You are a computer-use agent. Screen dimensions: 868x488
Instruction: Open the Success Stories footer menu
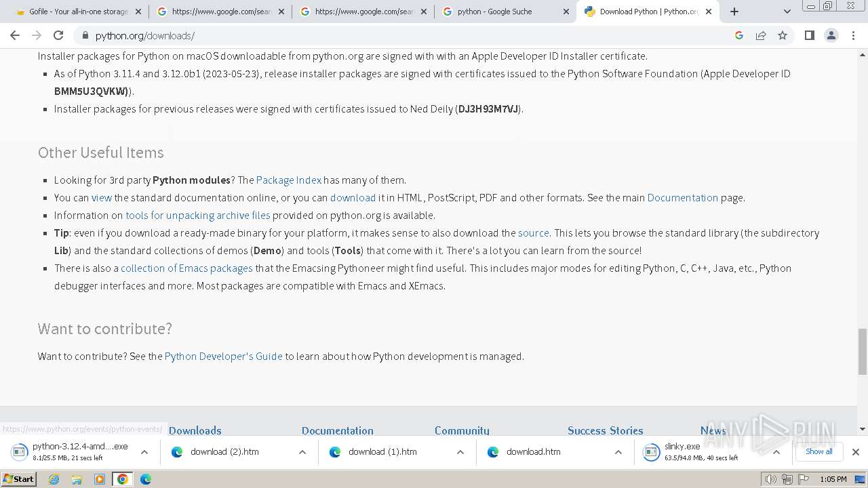[x=605, y=430]
